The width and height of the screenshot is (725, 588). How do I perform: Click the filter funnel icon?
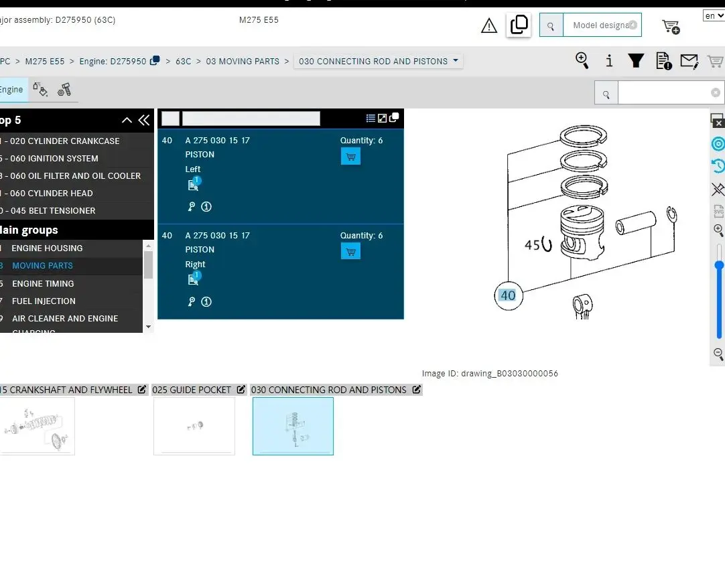[x=636, y=61]
